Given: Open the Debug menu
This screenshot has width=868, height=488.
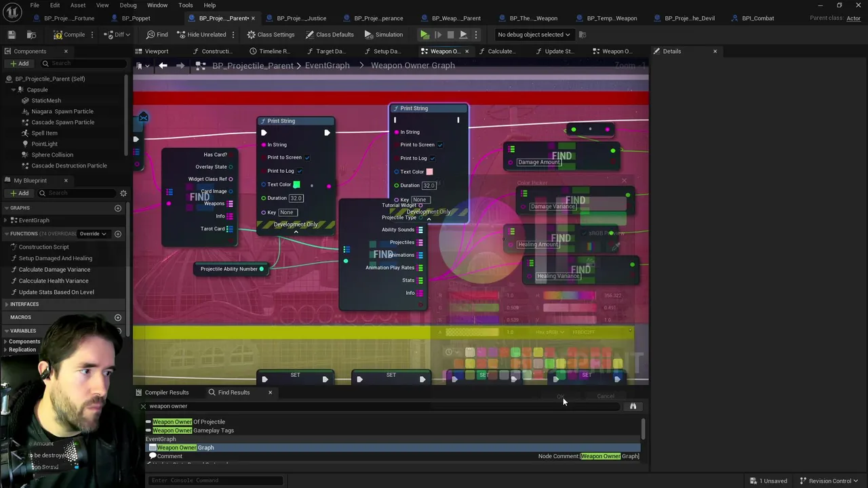Looking at the screenshot, I should pyautogui.click(x=128, y=5).
